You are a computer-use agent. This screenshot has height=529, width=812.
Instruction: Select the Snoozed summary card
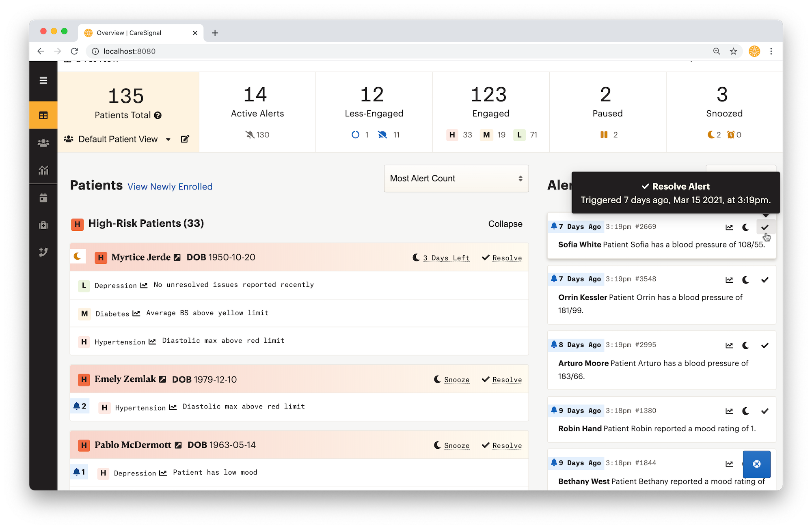click(x=724, y=112)
